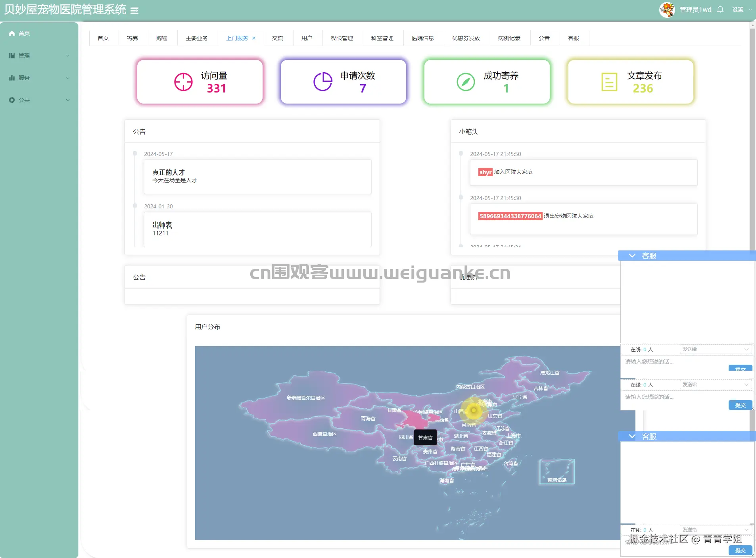Expand the 管理 sidebar submenu arrow

pyautogui.click(x=68, y=56)
